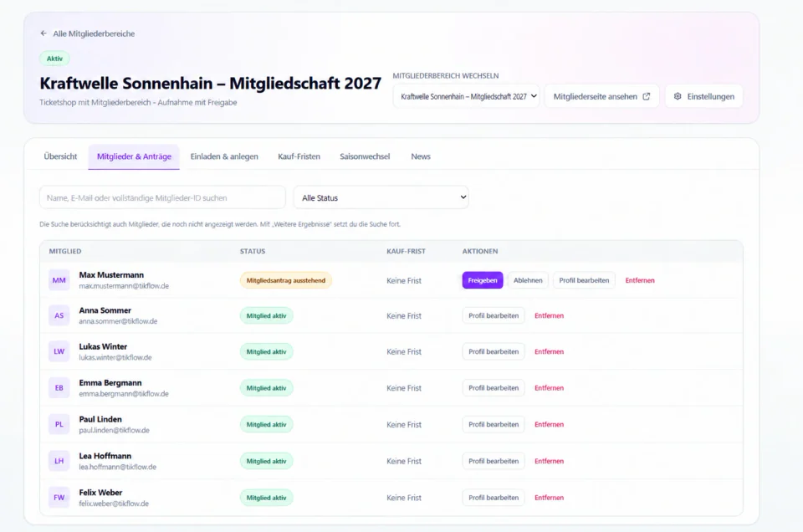Viewport: 803px width, 532px height.
Task: Approve Max Mustermann with Freigeben
Action: 483,280
